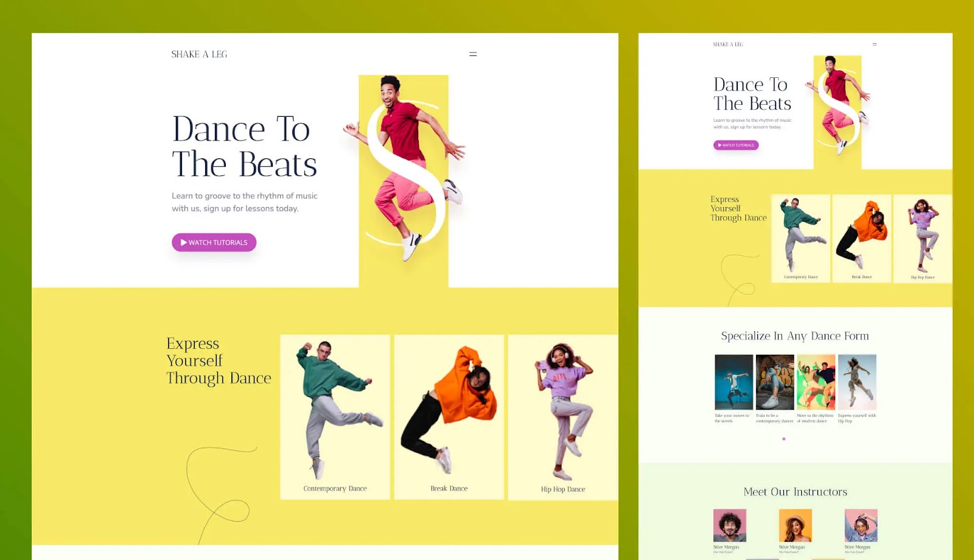Click the large SHAKE A LEG logo in the left preview

coord(199,54)
